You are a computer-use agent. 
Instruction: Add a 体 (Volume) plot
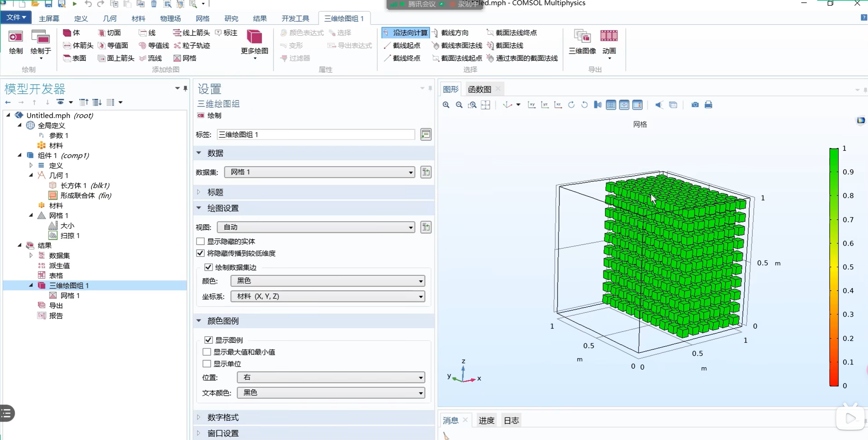(x=71, y=33)
